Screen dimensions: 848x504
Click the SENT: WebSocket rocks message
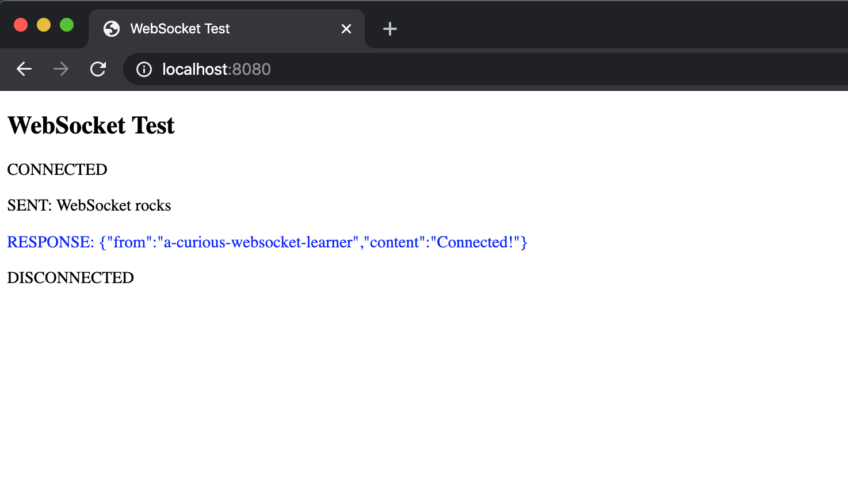click(x=89, y=205)
